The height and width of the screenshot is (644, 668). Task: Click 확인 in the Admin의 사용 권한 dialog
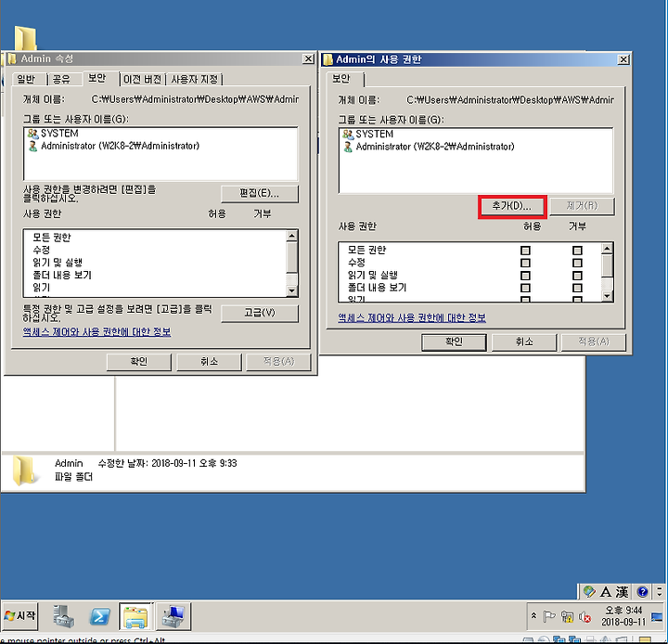point(454,341)
